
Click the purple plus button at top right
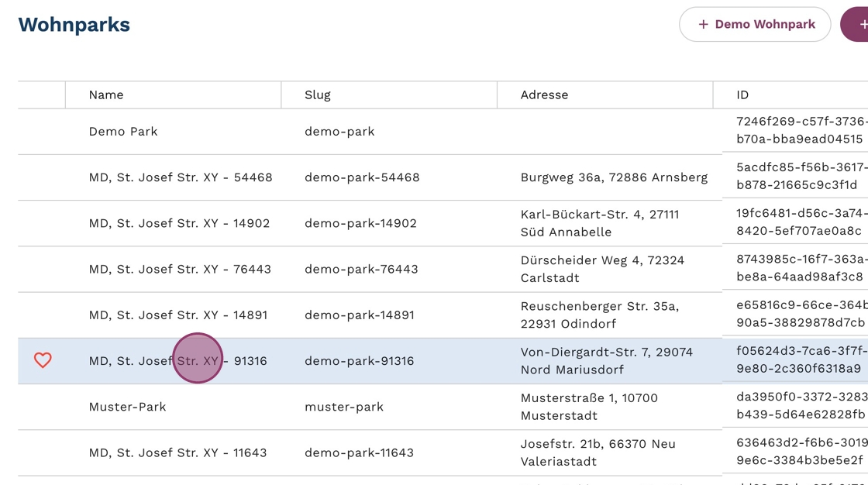[x=854, y=24]
